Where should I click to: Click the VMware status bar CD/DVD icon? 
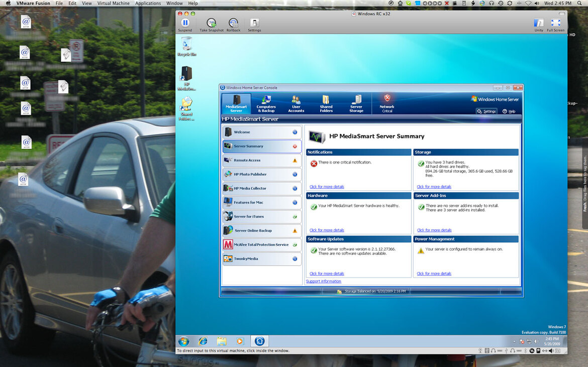pyautogui.click(x=532, y=351)
